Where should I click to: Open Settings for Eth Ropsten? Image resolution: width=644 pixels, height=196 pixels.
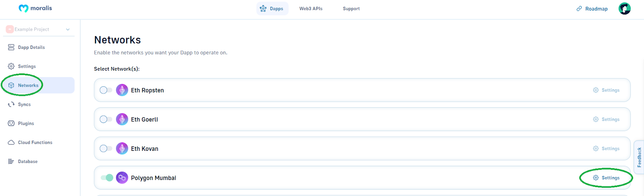[606, 90]
